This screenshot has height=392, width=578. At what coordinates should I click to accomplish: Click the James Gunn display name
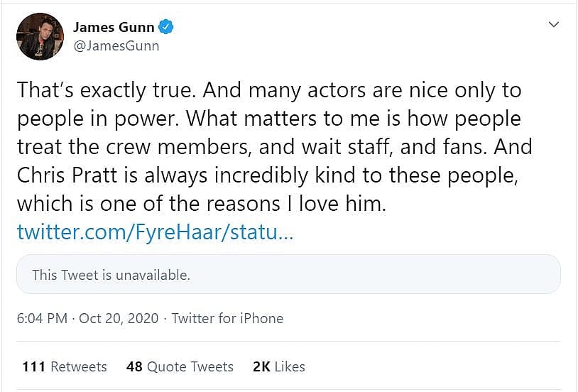point(114,28)
